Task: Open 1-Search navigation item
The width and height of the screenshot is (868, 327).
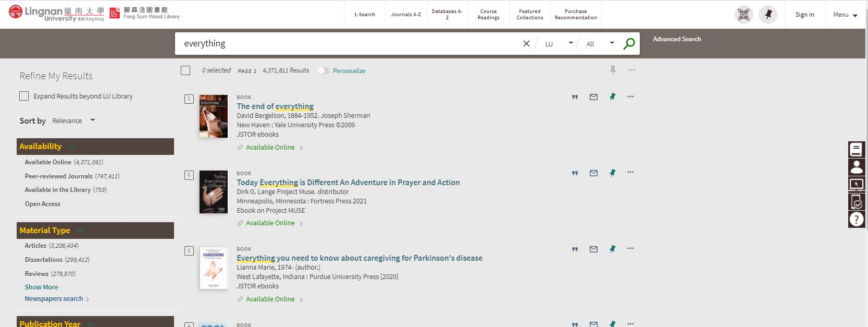Action: (x=365, y=15)
